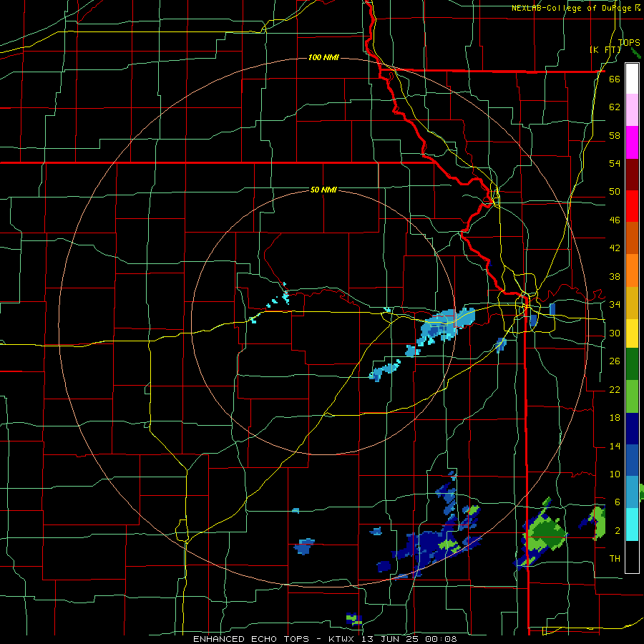This screenshot has width=644, height=644.
Task: Click the "100 NMI" range ring label
Action: (x=323, y=57)
